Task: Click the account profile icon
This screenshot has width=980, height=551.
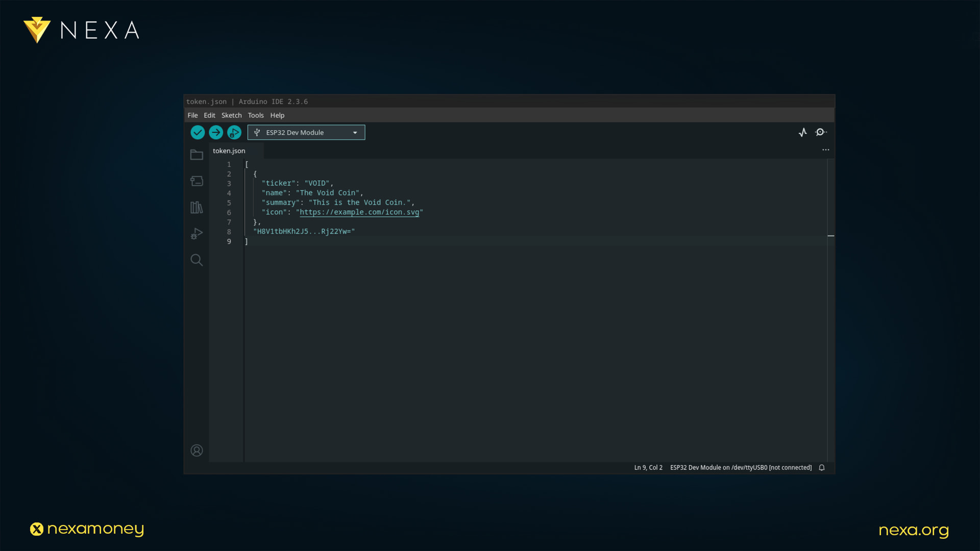Action: click(x=197, y=450)
